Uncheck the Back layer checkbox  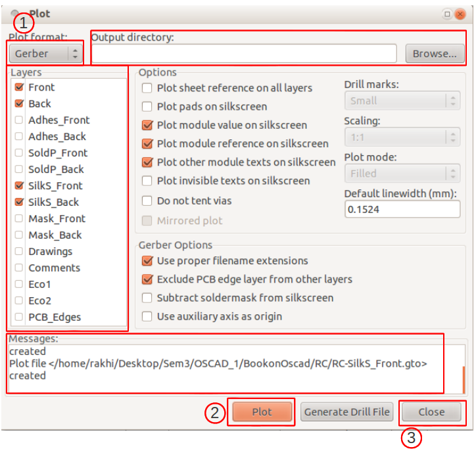click(19, 103)
